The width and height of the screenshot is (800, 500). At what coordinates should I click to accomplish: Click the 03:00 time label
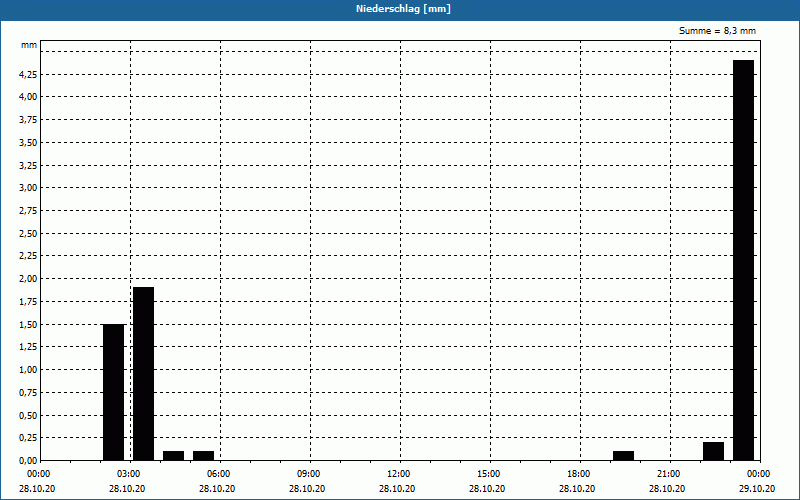point(129,474)
